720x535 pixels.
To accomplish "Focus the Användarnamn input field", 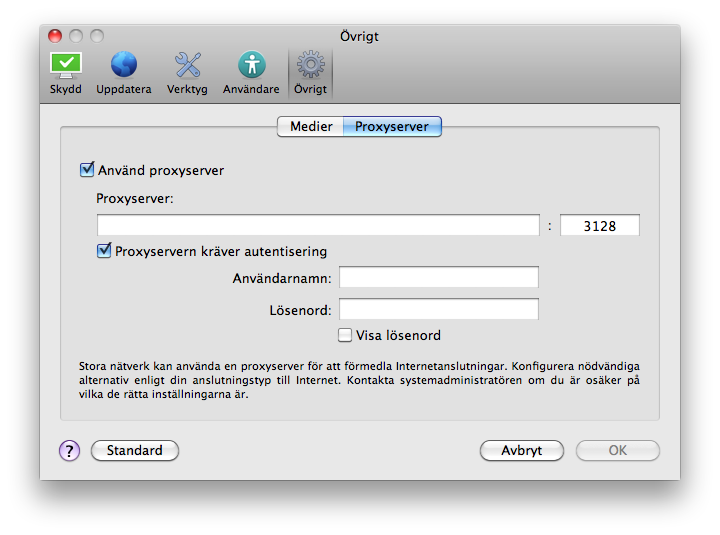I will (439, 277).
